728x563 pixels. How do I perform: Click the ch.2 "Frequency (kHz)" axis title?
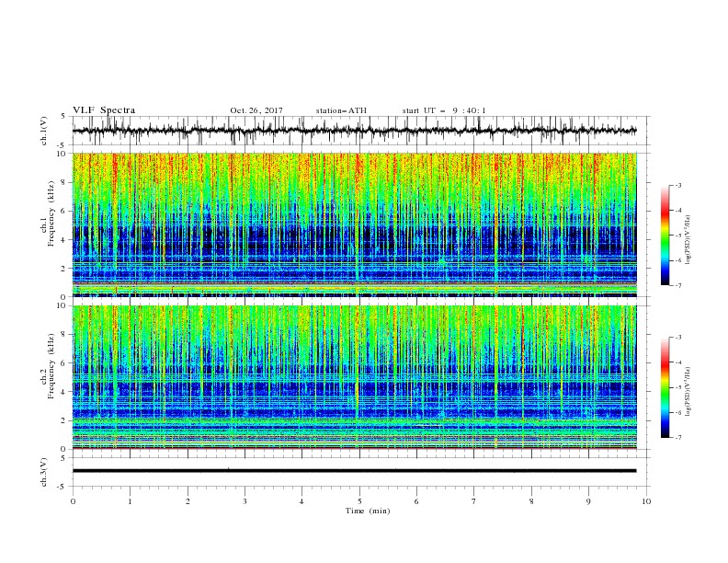51,366
